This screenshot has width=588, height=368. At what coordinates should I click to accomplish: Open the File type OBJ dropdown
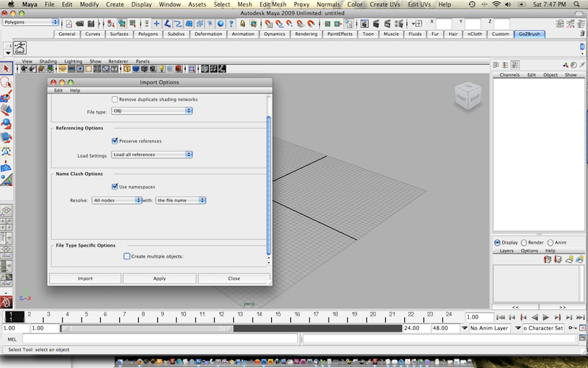click(152, 111)
